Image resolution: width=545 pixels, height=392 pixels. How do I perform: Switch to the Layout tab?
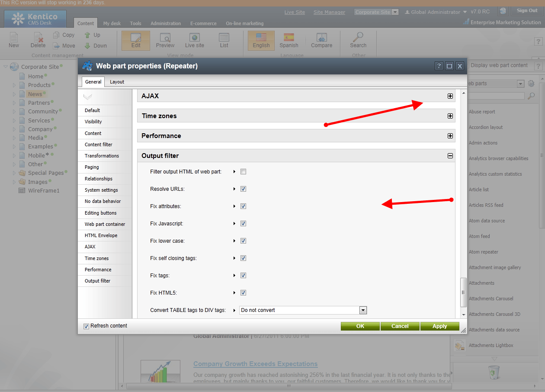(117, 82)
